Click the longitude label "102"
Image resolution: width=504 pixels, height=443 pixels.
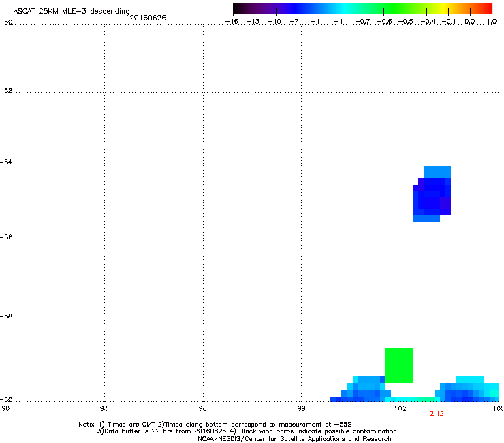(400, 408)
